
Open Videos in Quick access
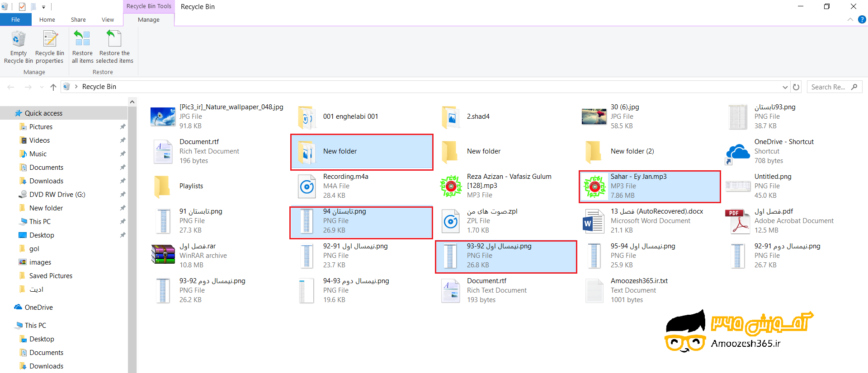pyautogui.click(x=39, y=140)
